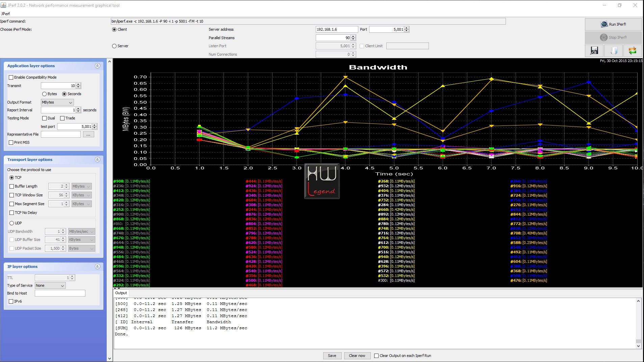Click the left options panel scrollbar
The height and width of the screenshot is (362, 644).
[x=109, y=210]
